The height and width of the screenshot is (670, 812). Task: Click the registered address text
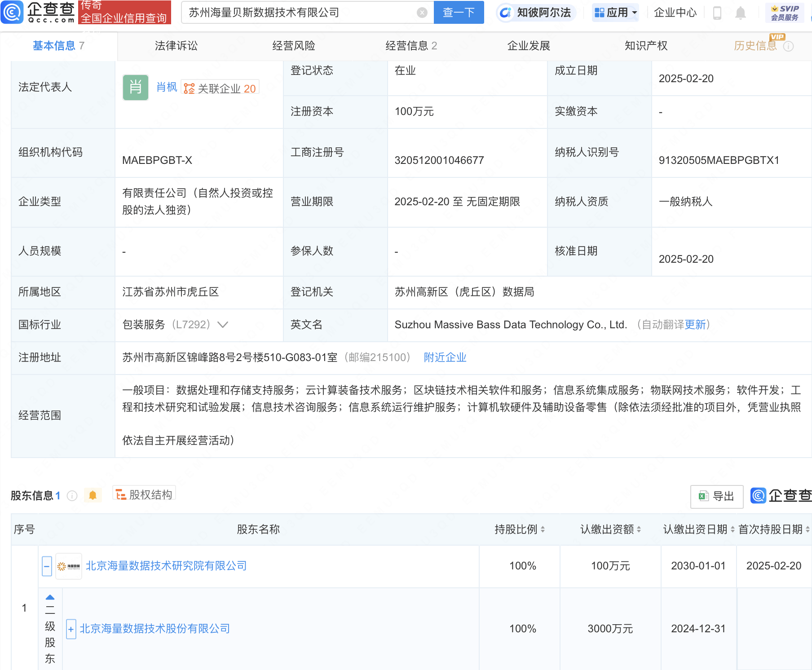coord(230,357)
